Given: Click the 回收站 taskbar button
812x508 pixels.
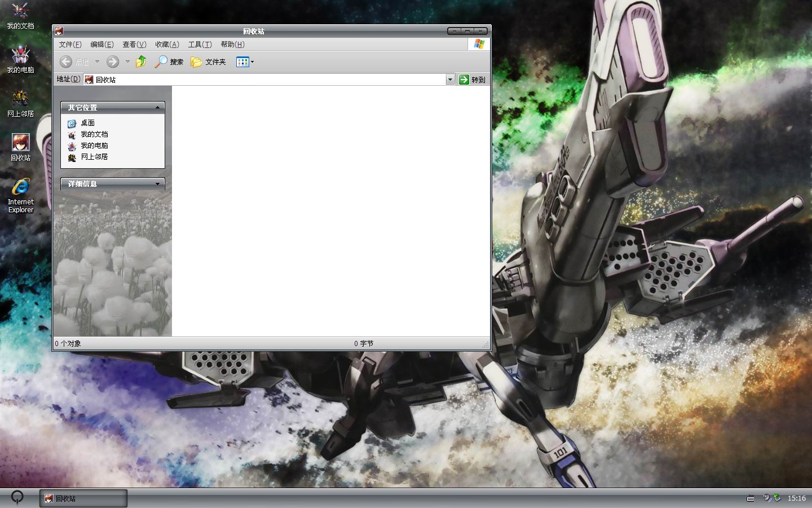Looking at the screenshot, I should click(83, 498).
